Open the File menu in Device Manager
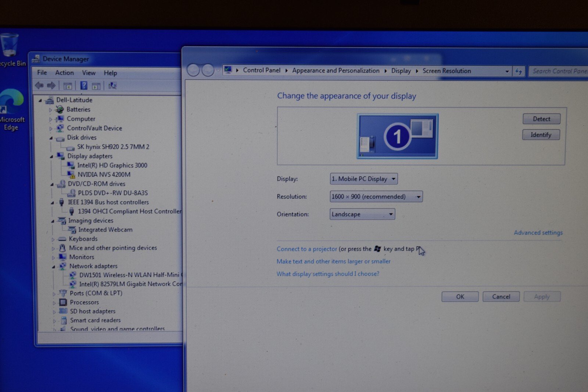This screenshot has width=588, height=392. tap(42, 73)
